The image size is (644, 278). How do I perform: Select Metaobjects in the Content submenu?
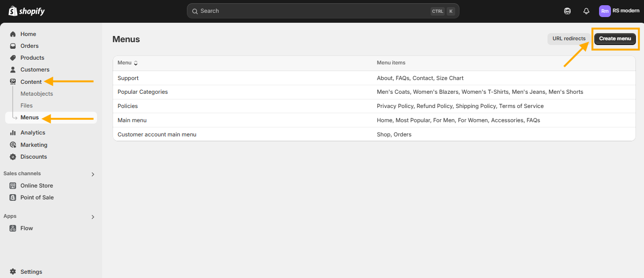pyautogui.click(x=37, y=94)
